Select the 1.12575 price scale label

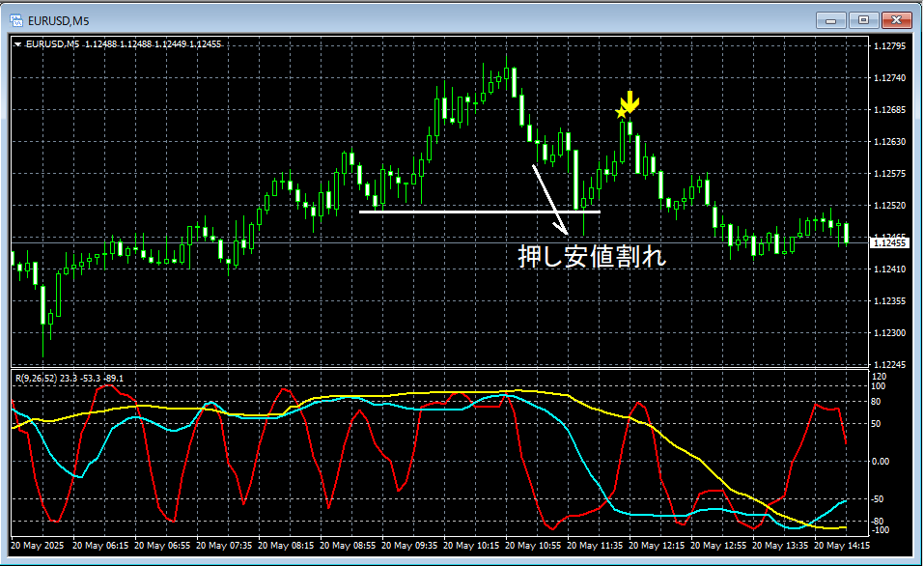889,173
